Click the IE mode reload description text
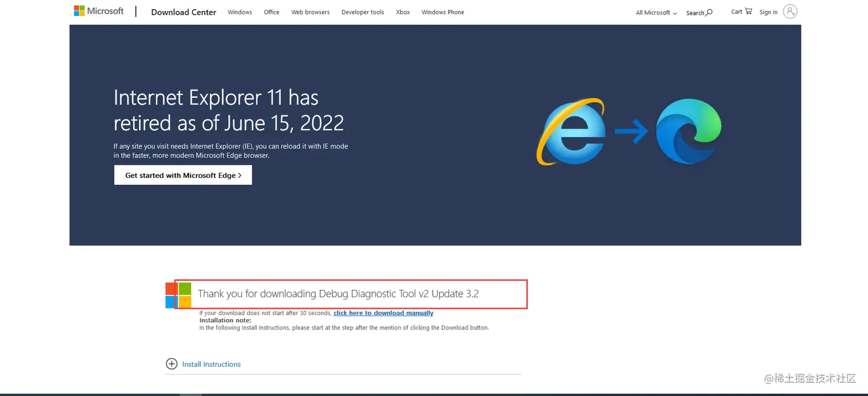Viewport: 868px width, 396px height. pyautogui.click(x=231, y=151)
